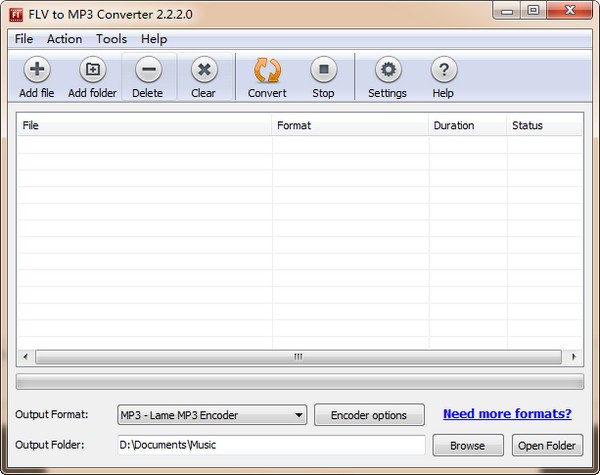This screenshot has height=475, width=600.
Task: Click the Status column header
Action: pos(544,125)
